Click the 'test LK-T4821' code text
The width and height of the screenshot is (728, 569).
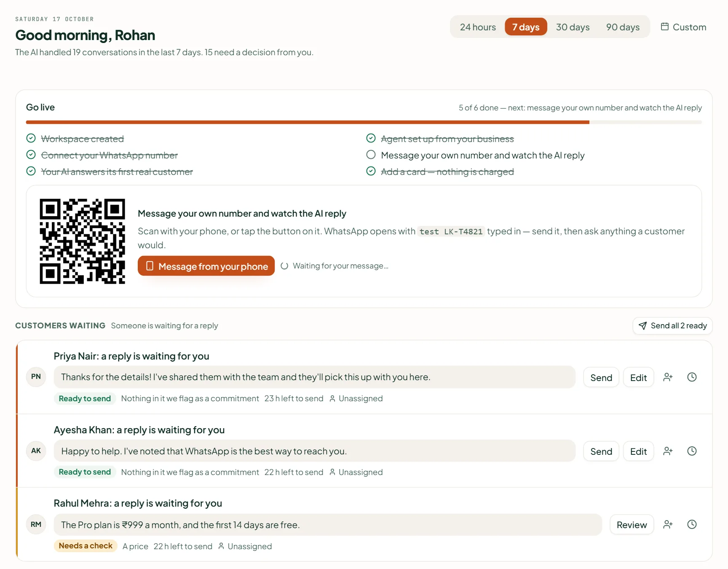[x=451, y=231]
